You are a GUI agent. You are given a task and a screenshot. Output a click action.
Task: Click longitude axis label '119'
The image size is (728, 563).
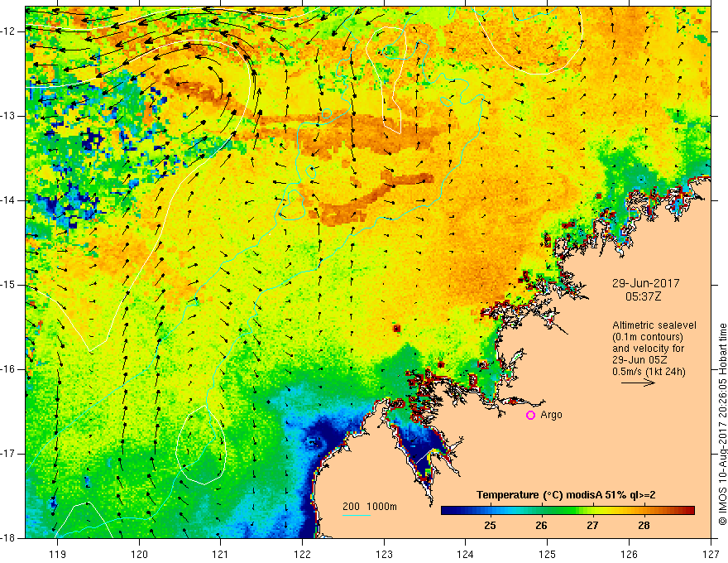pos(58,554)
